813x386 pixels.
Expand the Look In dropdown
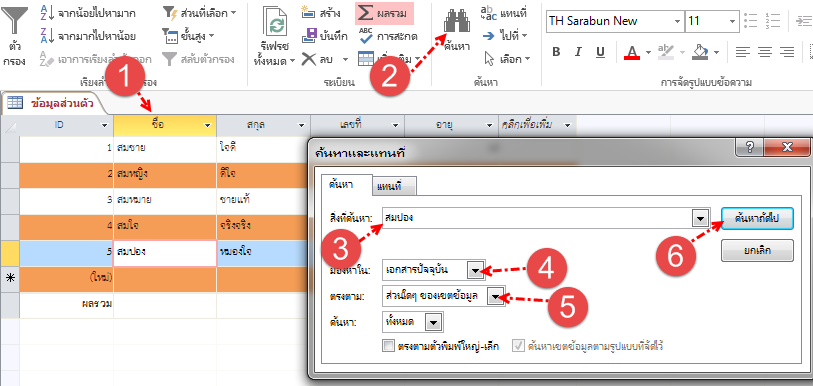(475, 270)
